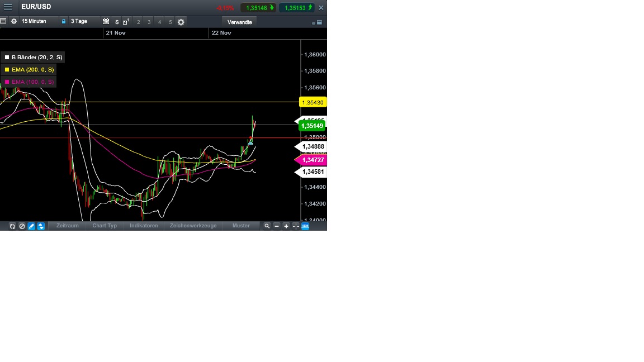This screenshot has width=644, height=362.
Task: Select the crosshair cursor icon
Action: 295,226
